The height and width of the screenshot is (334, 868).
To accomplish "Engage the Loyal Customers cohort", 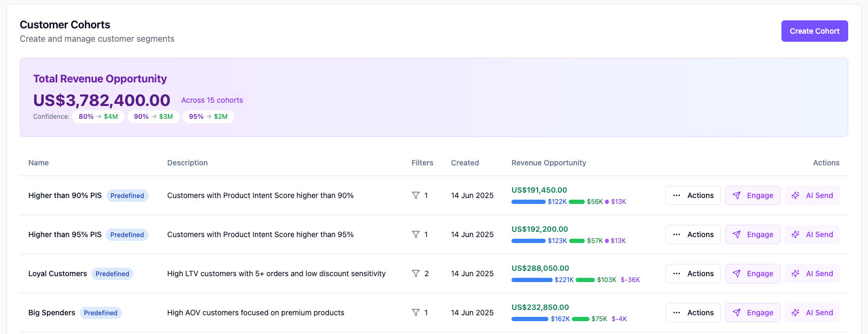I will click(753, 274).
